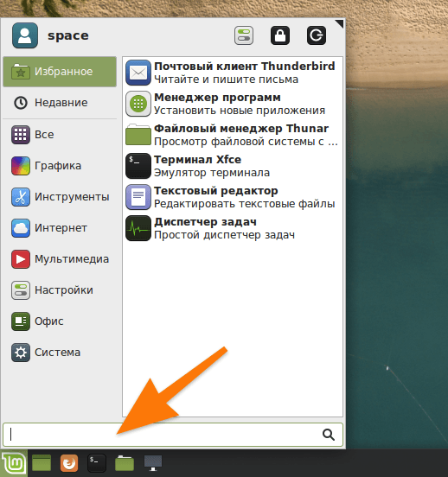Click the username label space
This screenshot has height=477, width=448.
[x=68, y=36]
